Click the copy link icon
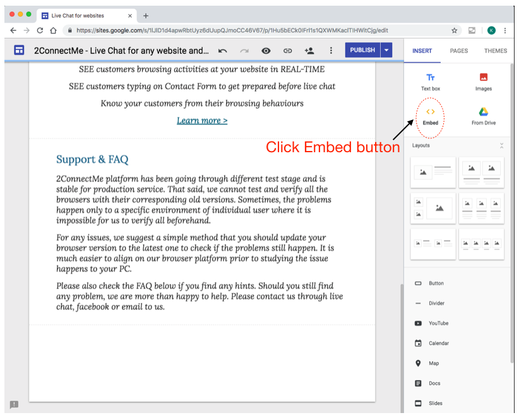Viewport: 519px width, 420px height. click(287, 51)
